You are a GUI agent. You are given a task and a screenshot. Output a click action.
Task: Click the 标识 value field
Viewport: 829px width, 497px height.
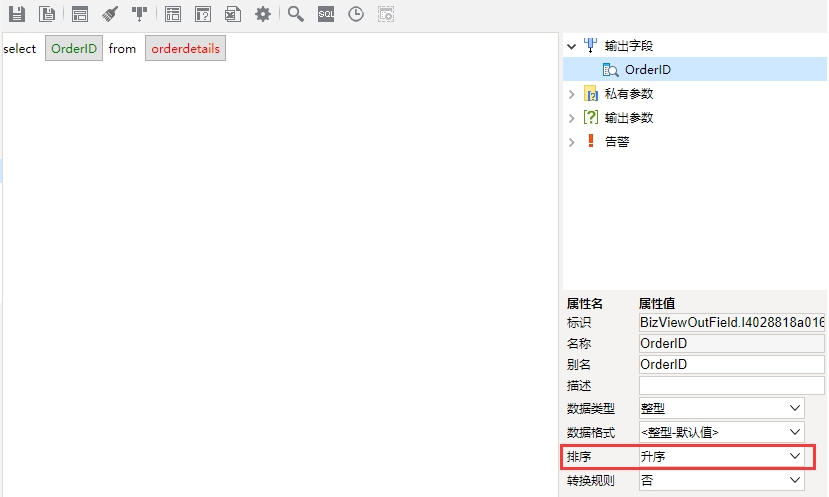click(x=732, y=322)
